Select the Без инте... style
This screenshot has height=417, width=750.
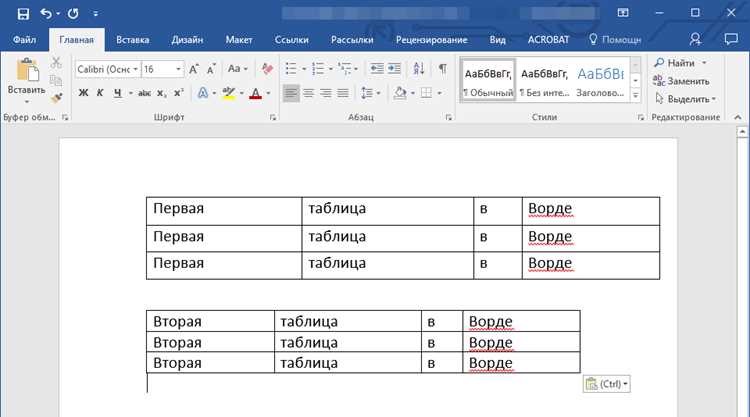tap(544, 80)
